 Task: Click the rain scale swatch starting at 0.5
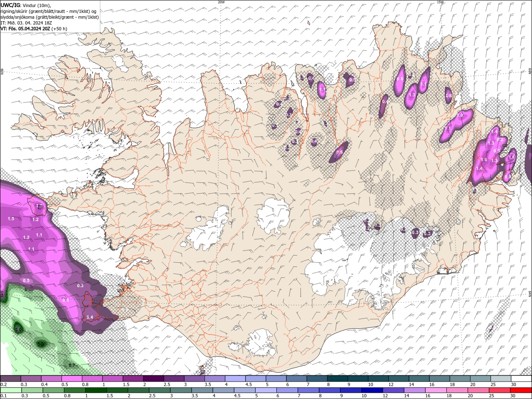[54, 390]
